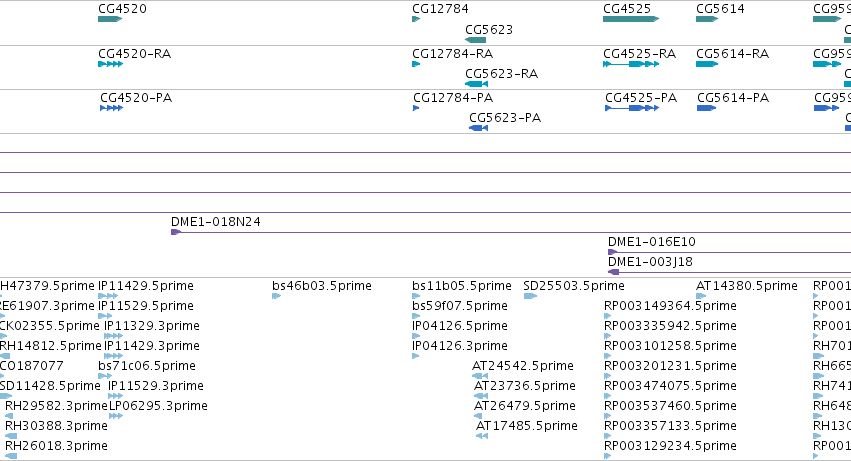Image resolution: width=851 pixels, height=461 pixels.
Task: Select the CG4520 gene arrow glyph
Action: (x=110, y=19)
